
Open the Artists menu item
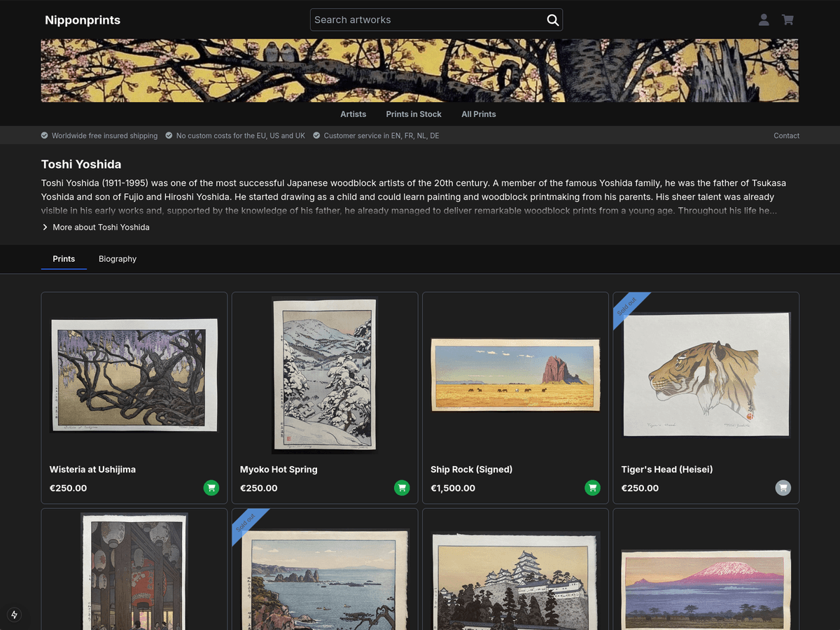pyautogui.click(x=353, y=114)
